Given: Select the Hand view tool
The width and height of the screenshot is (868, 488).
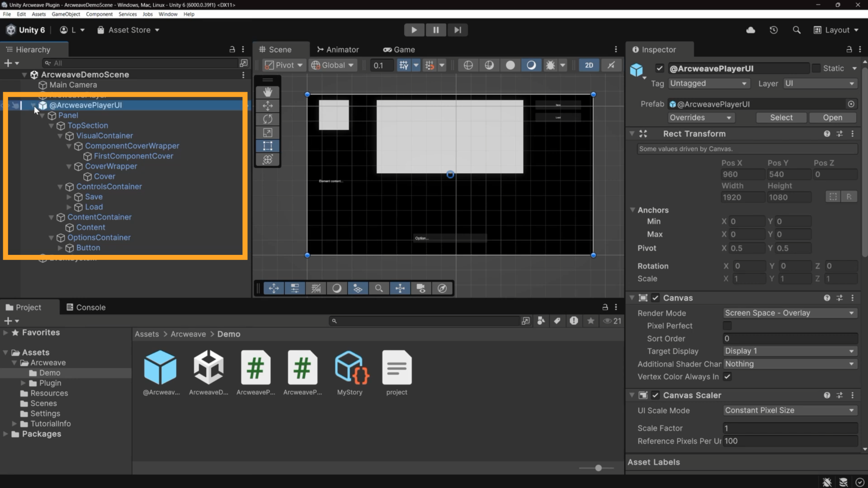Looking at the screenshot, I should pos(268,92).
